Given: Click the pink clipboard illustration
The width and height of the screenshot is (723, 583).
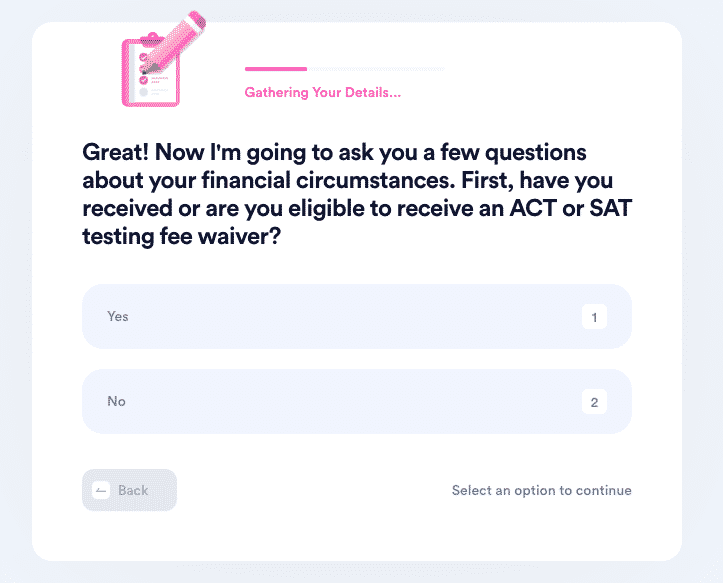Looking at the screenshot, I should [x=150, y=70].
